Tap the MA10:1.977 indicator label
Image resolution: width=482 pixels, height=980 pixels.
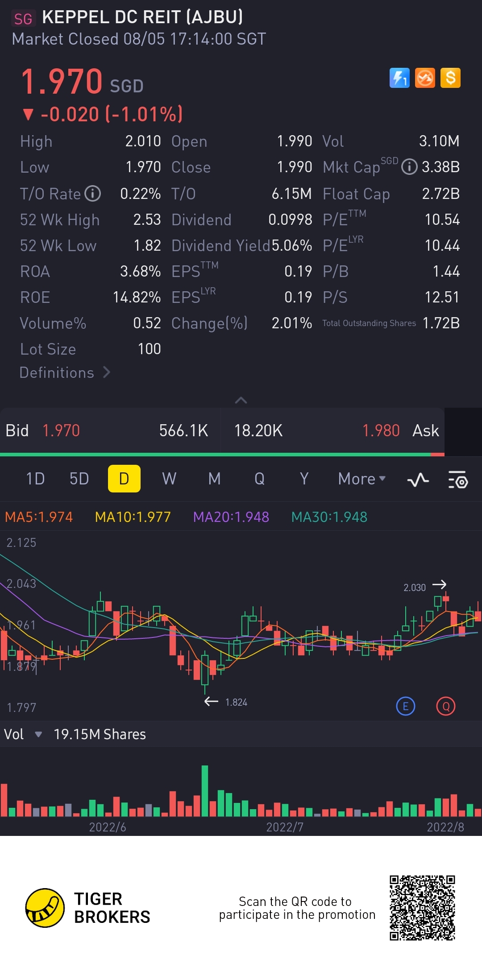pos(133,517)
